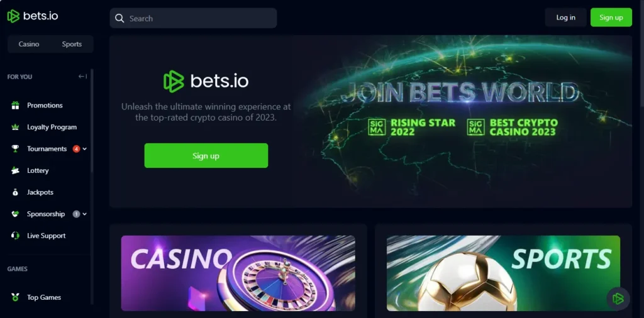
Task: Switch to the Casino tab
Action: click(29, 44)
